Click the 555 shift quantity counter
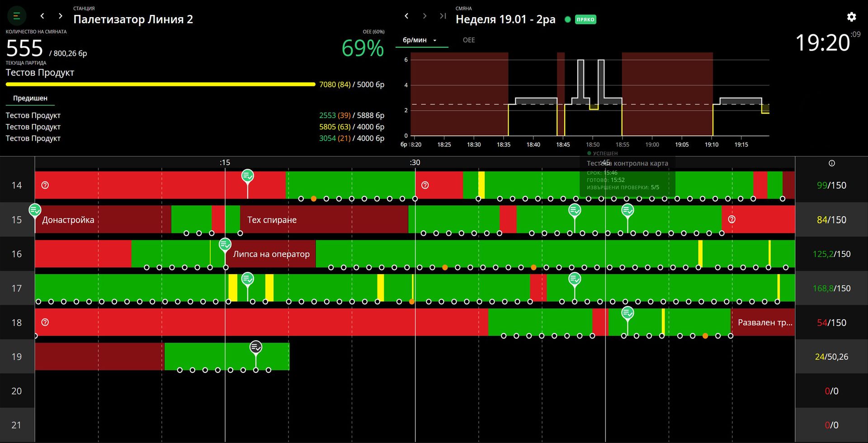The width and height of the screenshot is (868, 443). [24, 48]
